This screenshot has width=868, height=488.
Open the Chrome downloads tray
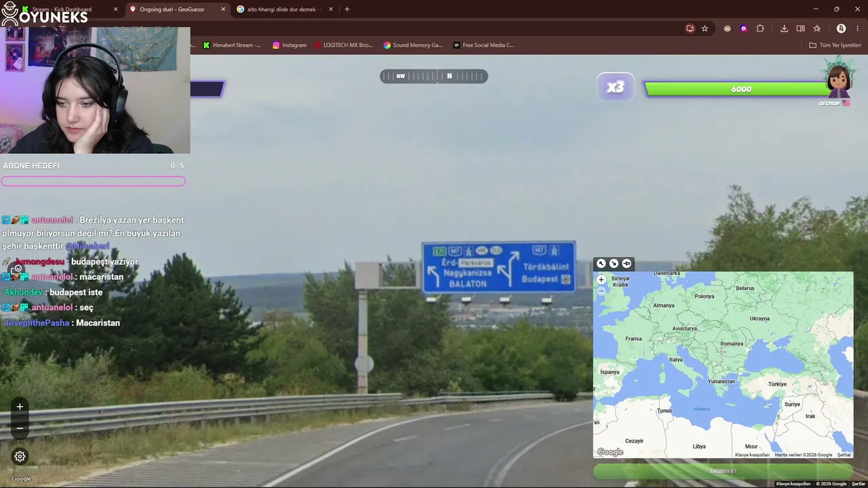(x=784, y=28)
